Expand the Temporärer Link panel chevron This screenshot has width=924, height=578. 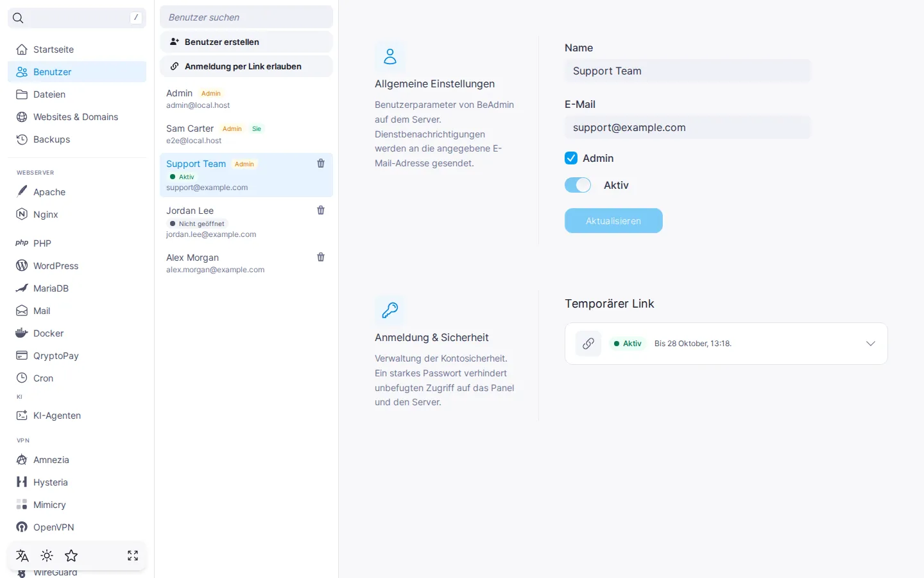[x=871, y=344]
